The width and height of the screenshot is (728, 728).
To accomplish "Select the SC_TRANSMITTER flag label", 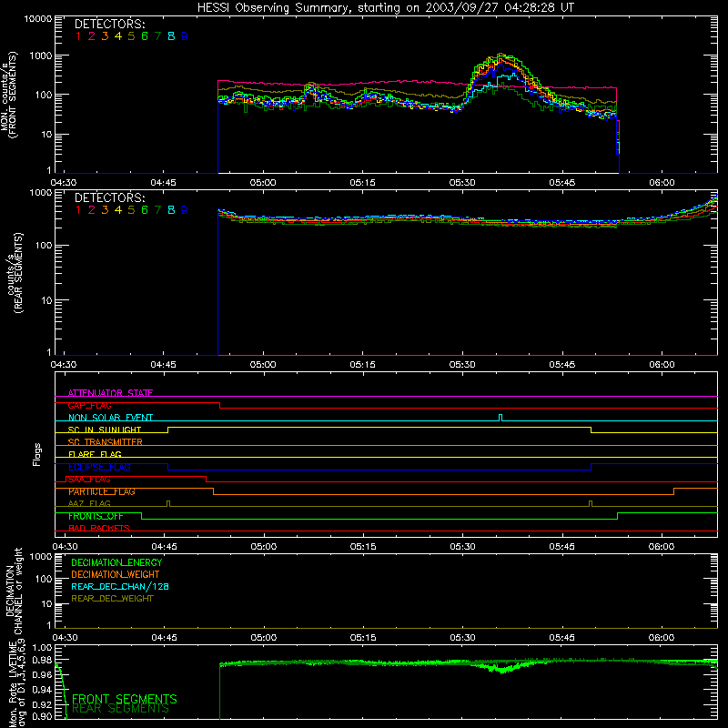I will (x=105, y=442).
